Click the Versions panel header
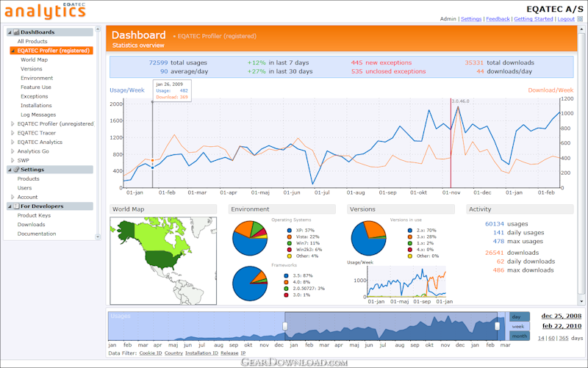Image resolution: width=588 pixels, height=368 pixels. coord(401,209)
